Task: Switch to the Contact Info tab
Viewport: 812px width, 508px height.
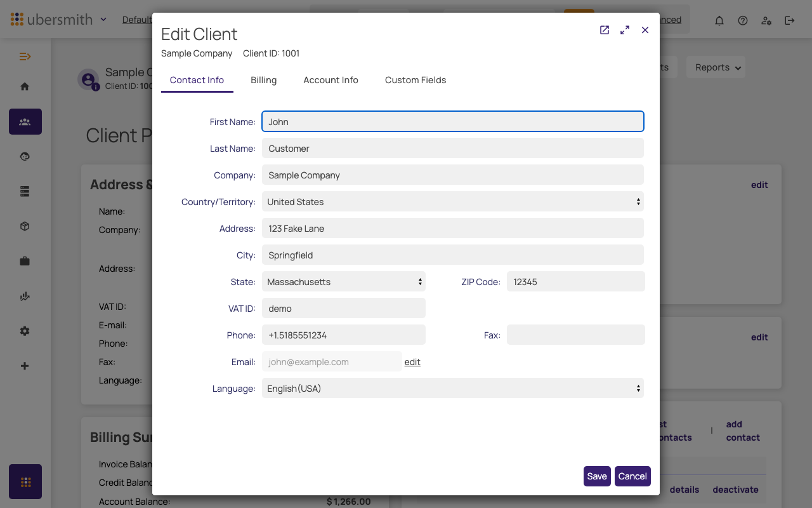Action: (197, 80)
